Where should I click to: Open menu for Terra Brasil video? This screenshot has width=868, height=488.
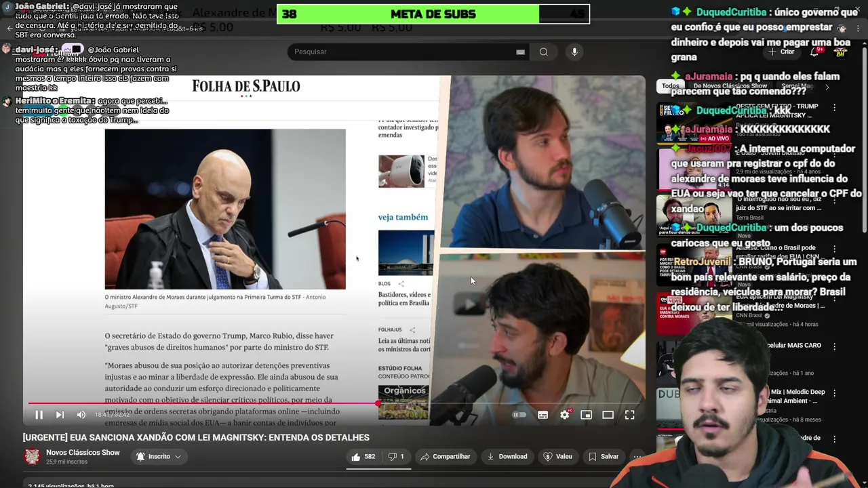(835, 201)
